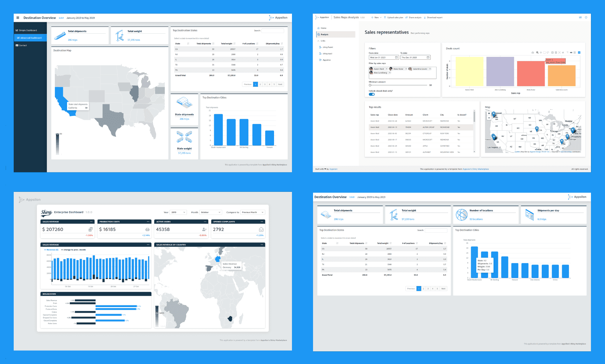Toggle Include closed deals only switch
605x364 pixels.
(x=372, y=94)
